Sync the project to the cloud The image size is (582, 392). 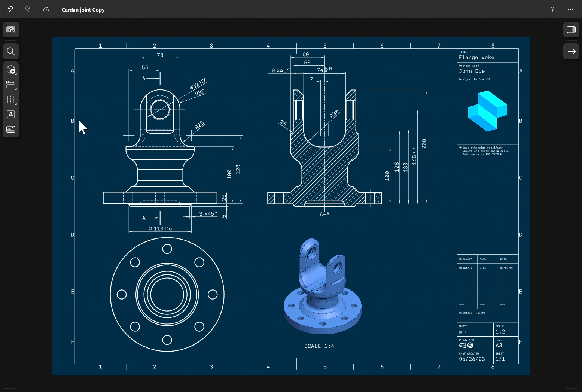(x=46, y=9)
